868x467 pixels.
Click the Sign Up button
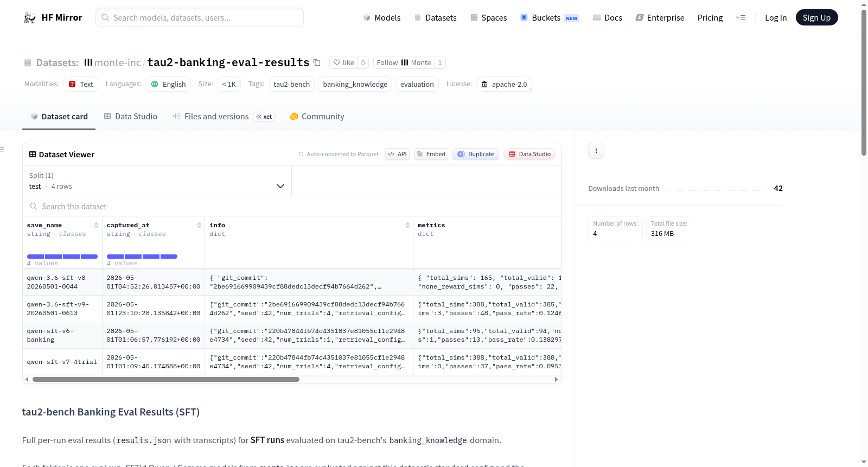point(816,18)
